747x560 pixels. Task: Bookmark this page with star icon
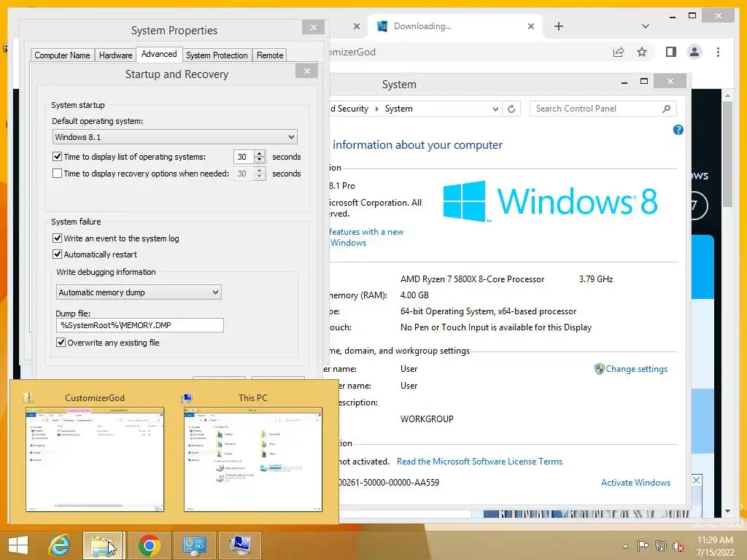click(x=642, y=52)
